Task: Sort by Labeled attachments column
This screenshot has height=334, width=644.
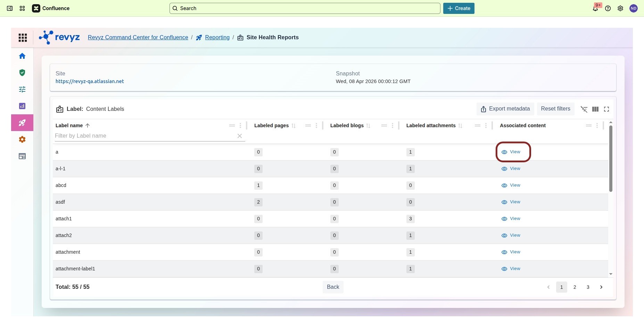Action: click(460, 126)
